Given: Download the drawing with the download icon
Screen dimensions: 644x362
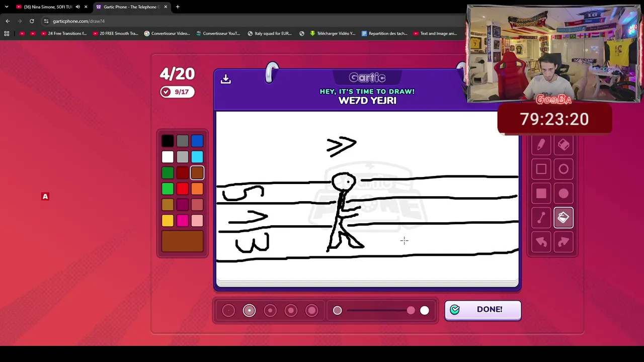Looking at the screenshot, I should [x=225, y=79].
